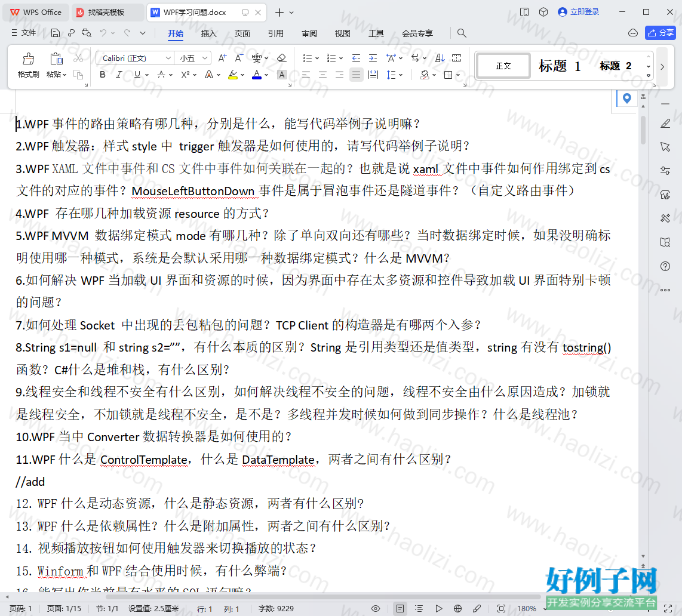Clear formatting with the eraser icon
This screenshot has height=616, width=682.
tap(281, 58)
